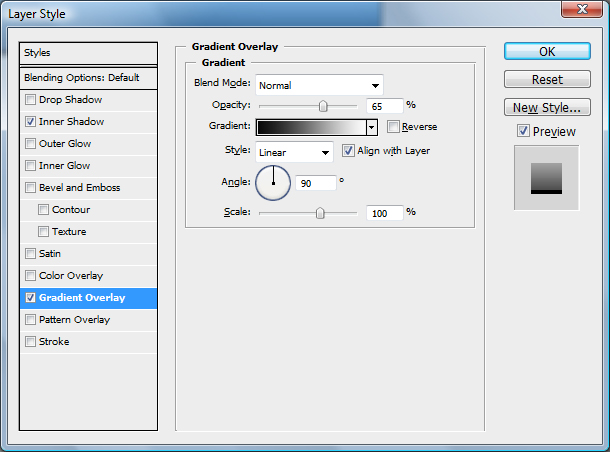The height and width of the screenshot is (452, 610).
Task: Enable the Drop Shadow checkbox
Action: coord(31,100)
